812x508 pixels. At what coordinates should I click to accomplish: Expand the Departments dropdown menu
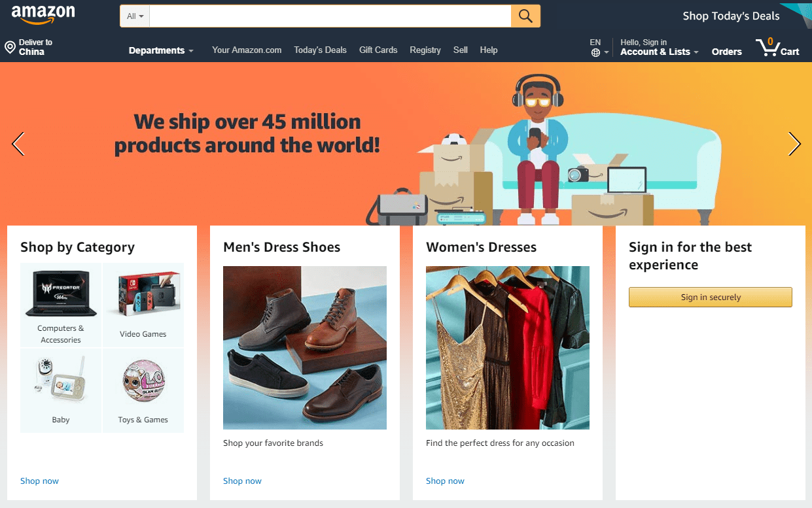pyautogui.click(x=161, y=50)
